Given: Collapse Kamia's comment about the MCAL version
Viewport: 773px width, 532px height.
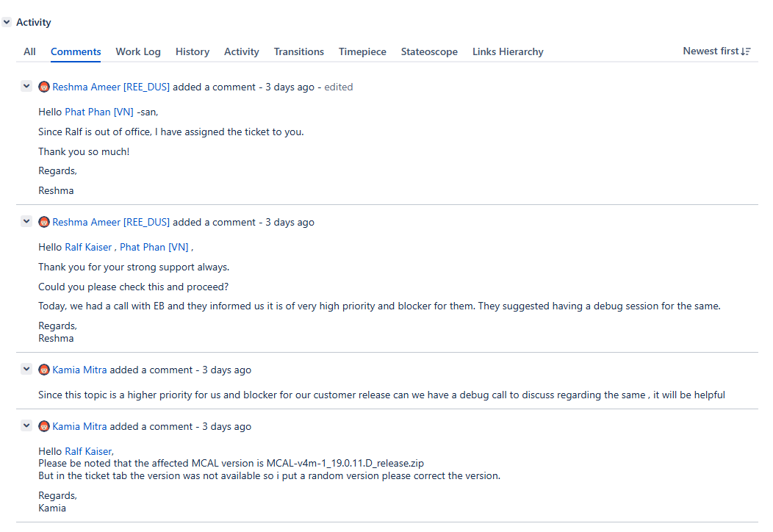Looking at the screenshot, I should pos(26,425).
